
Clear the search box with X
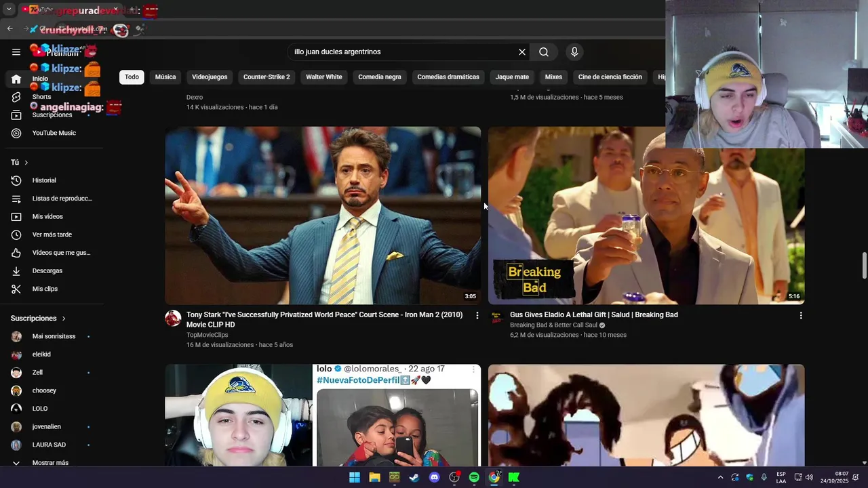click(x=522, y=52)
